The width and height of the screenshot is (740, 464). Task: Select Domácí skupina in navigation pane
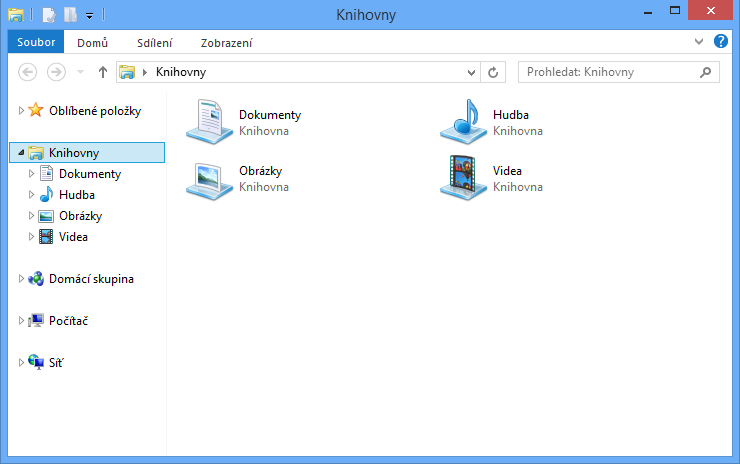[x=91, y=279]
